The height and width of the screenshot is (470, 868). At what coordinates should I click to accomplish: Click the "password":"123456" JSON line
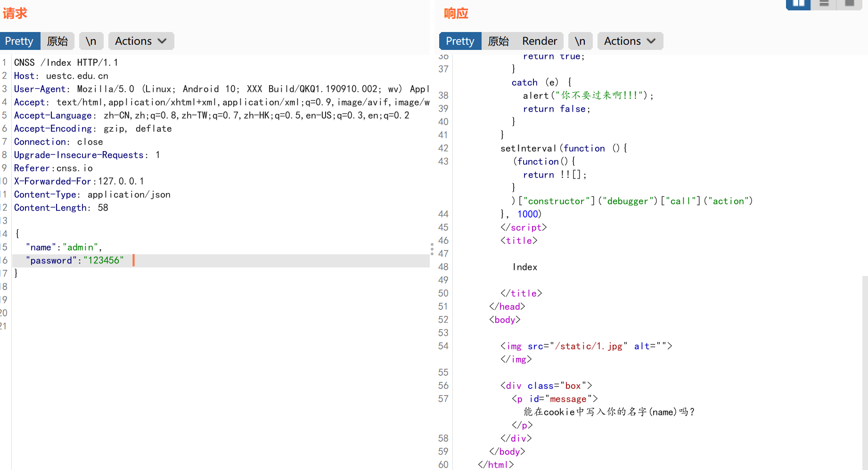[x=75, y=260]
